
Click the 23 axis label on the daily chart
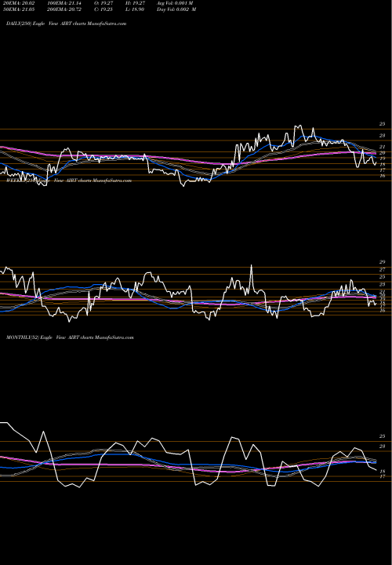[x=383, y=136]
